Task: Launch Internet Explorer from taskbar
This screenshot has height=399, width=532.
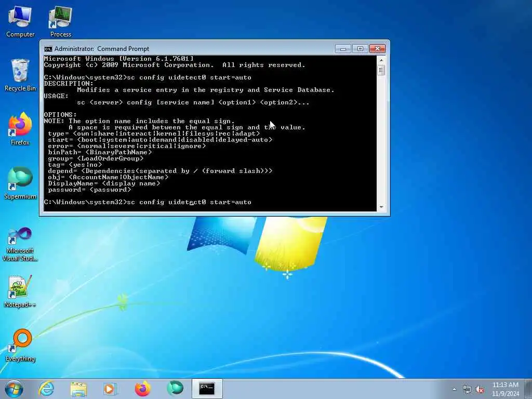Action: pos(46,389)
